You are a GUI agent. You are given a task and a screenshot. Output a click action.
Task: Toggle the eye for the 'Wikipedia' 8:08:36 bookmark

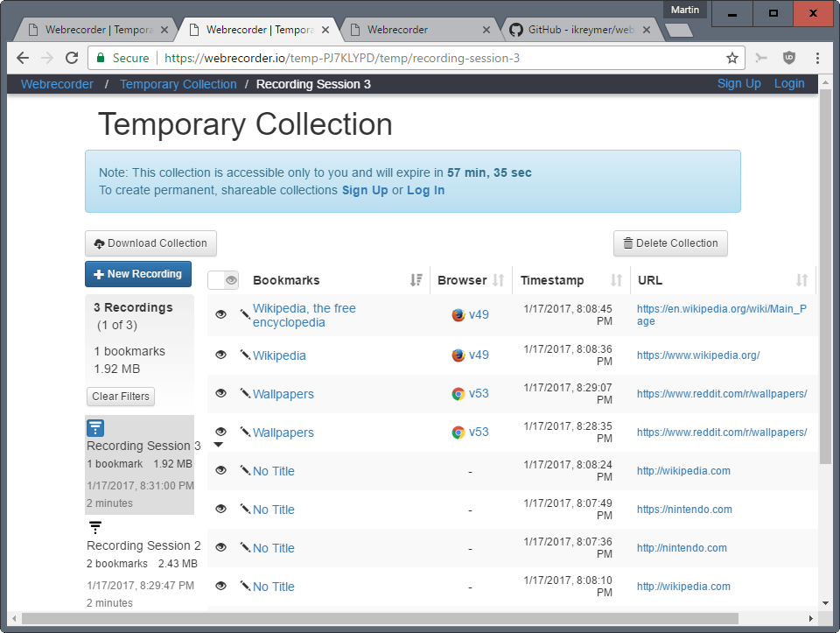pos(220,355)
